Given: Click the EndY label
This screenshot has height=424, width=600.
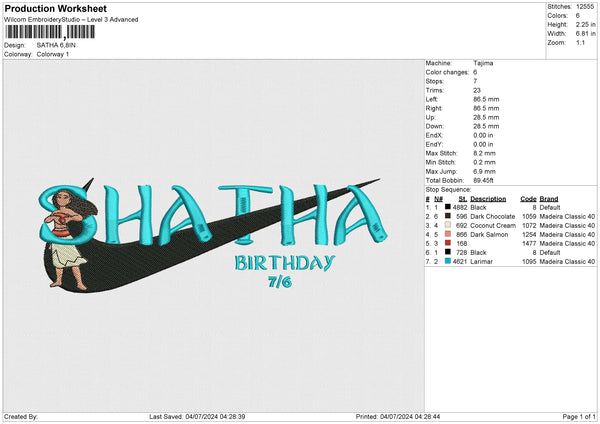Looking at the screenshot, I should pos(434,144).
